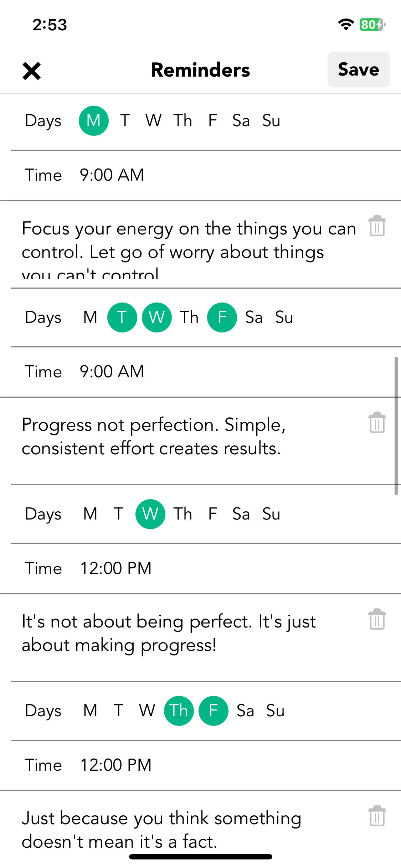Viewport: 401px width, 868px height.
Task: Tap the battery indicator in status bar
Action: point(372,25)
